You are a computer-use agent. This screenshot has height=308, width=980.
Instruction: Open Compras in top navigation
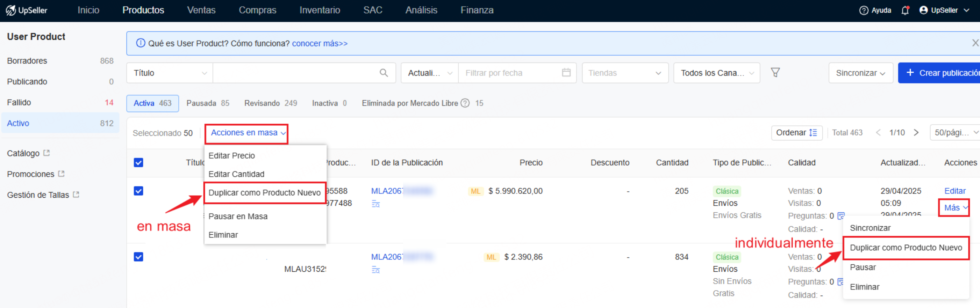click(258, 10)
